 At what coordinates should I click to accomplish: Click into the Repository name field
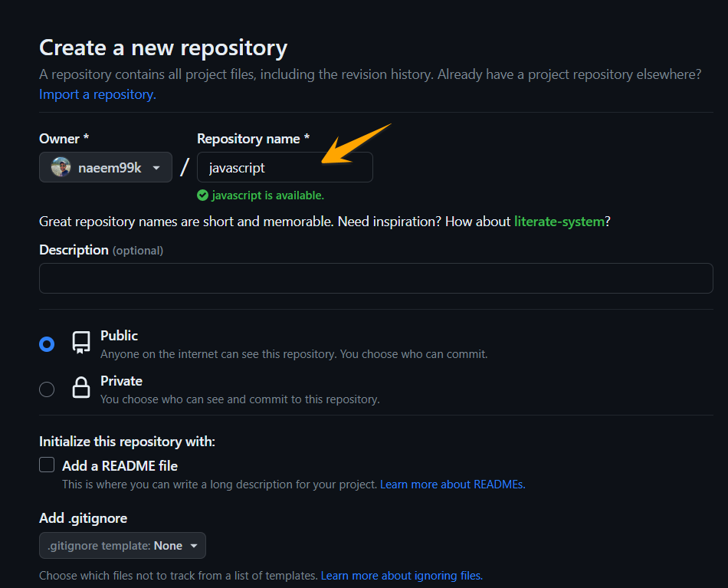(x=284, y=167)
